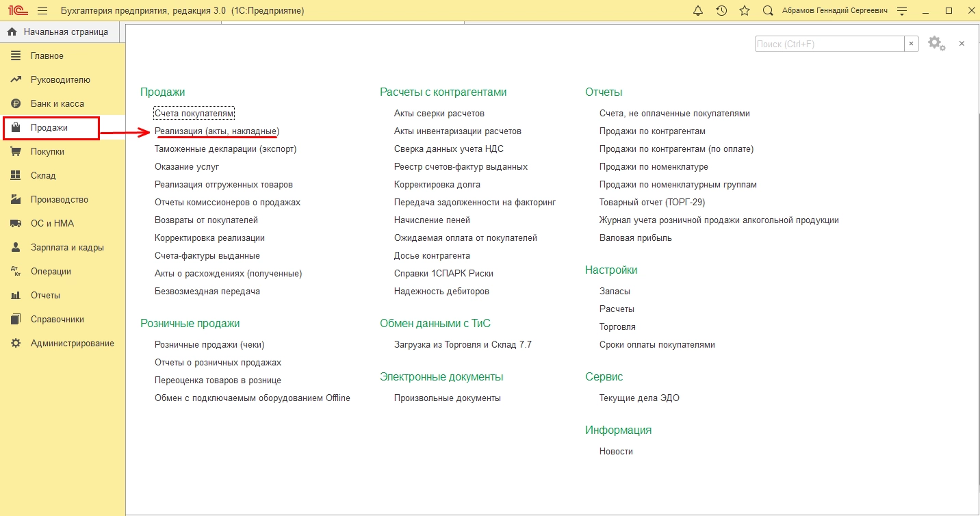Click the Справочники books icon
The image size is (980, 516).
pos(16,319)
